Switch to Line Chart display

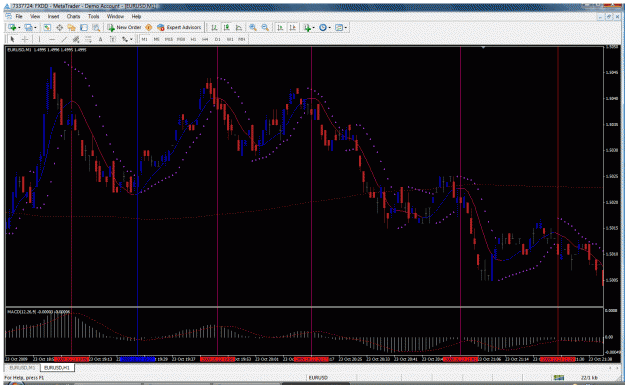point(239,27)
